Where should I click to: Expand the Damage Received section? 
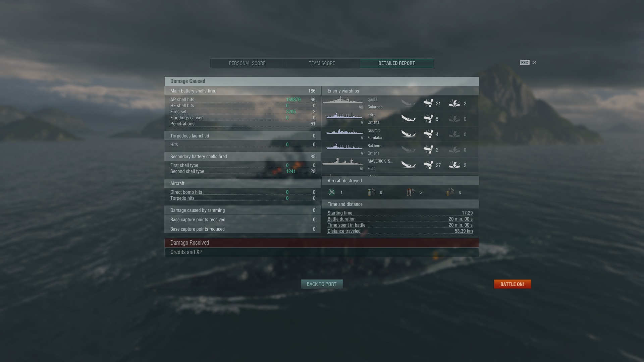pos(322,243)
